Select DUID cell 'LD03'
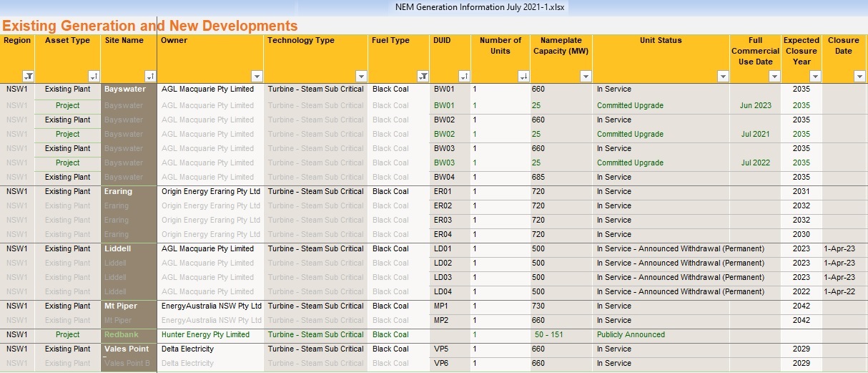 click(450, 277)
